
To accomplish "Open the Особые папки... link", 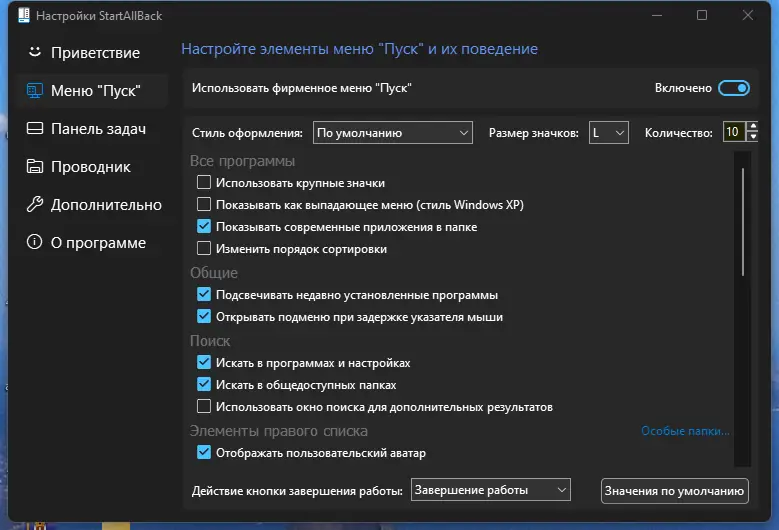I will point(685,431).
